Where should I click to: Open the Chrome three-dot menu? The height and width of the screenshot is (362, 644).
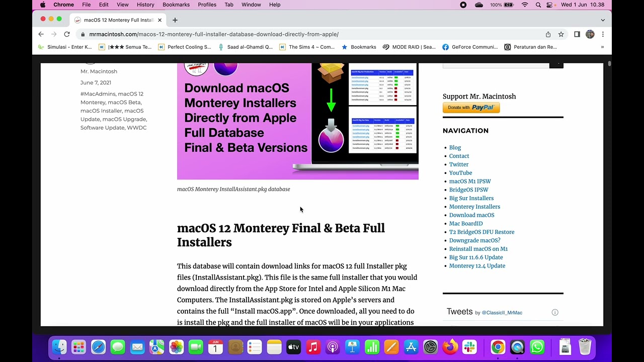(x=603, y=34)
